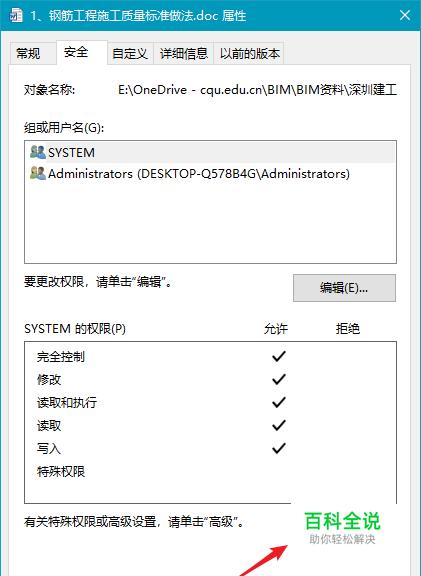Select Administrators entry in the user list

[211, 173]
